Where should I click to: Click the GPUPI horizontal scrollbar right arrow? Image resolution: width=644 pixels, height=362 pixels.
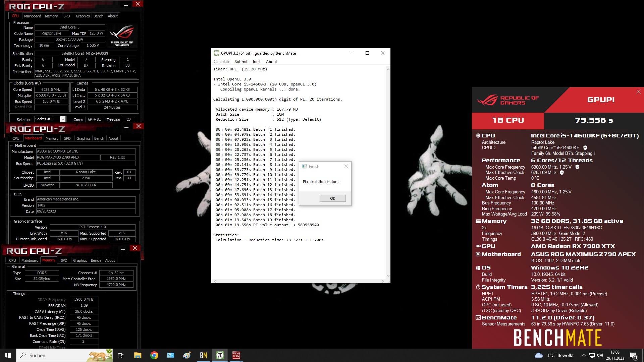[383, 281]
